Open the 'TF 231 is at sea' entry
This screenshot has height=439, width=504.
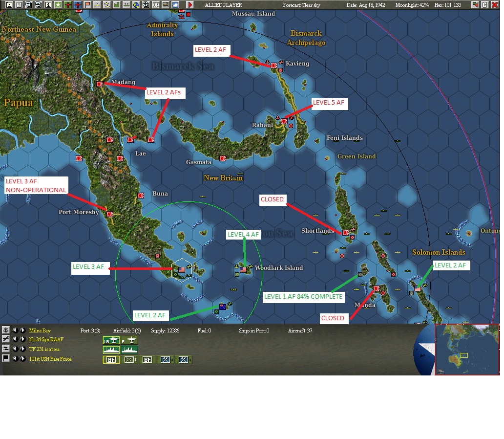pos(44,349)
